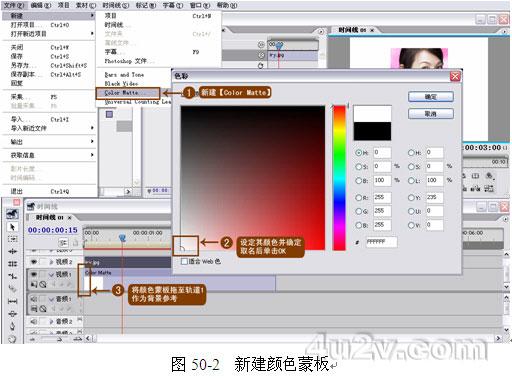Image resolution: width=512 pixels, height=378 pixels.
Task: Open the 字幕 menu in menu bar
Action: click(173, 5)
